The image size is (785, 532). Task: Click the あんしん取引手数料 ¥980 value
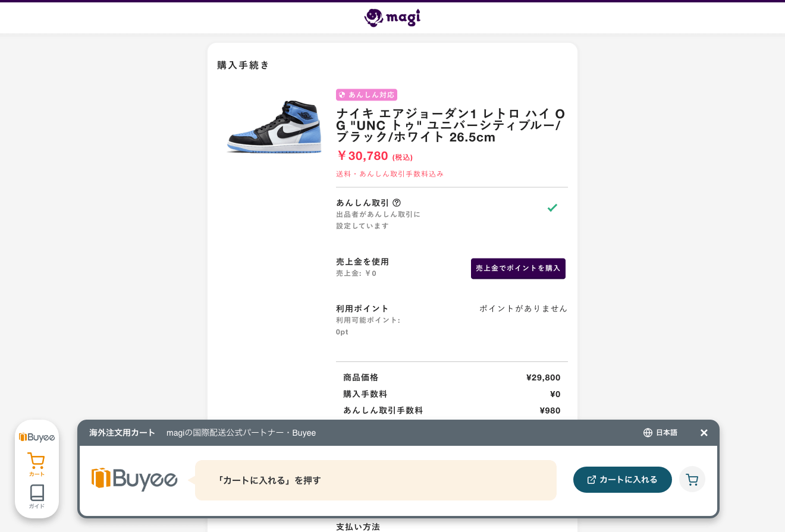(x=550, y=410)
